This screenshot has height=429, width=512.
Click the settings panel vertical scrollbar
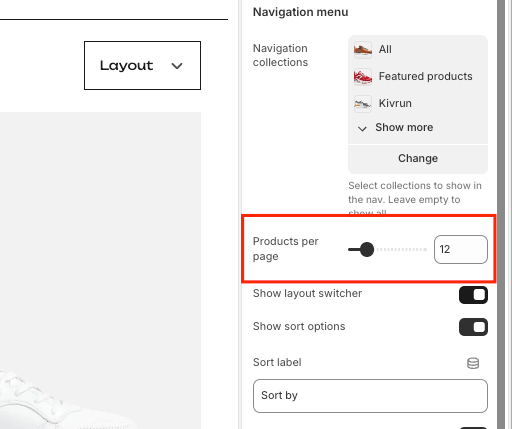point(501,214)
